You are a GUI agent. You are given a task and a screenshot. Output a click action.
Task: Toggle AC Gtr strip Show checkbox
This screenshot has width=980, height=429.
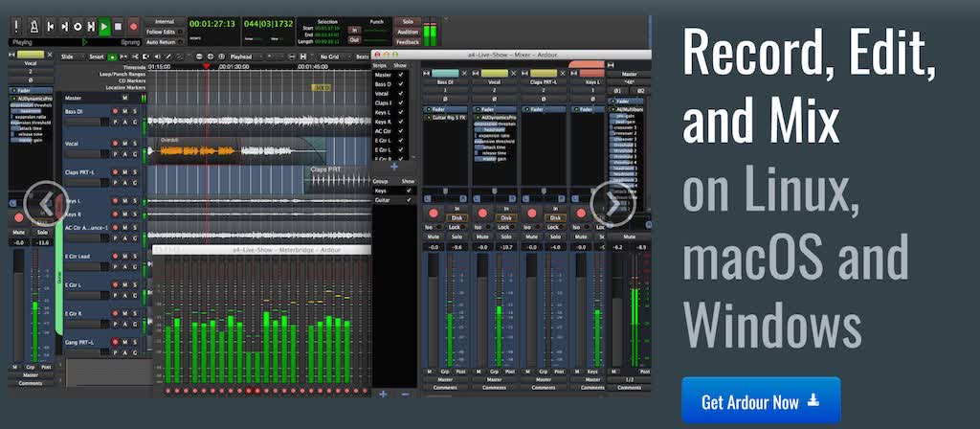(401, 130)
